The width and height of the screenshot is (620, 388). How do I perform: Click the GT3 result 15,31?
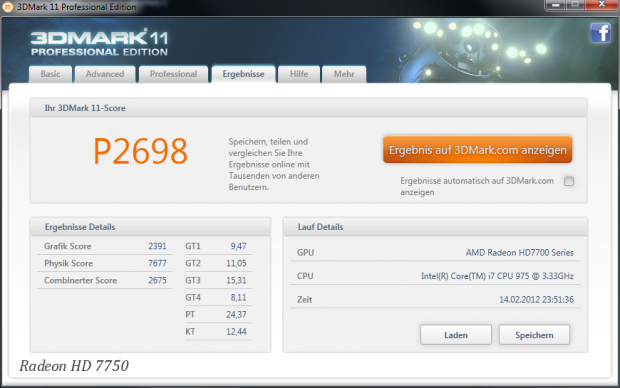(x=236, y=280)
